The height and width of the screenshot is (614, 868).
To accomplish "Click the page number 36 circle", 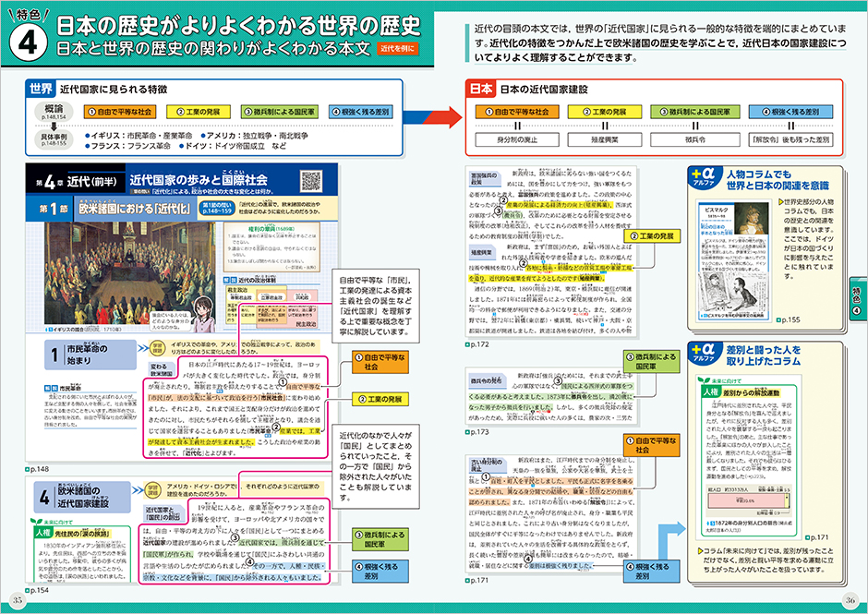I will coord(850,600).
